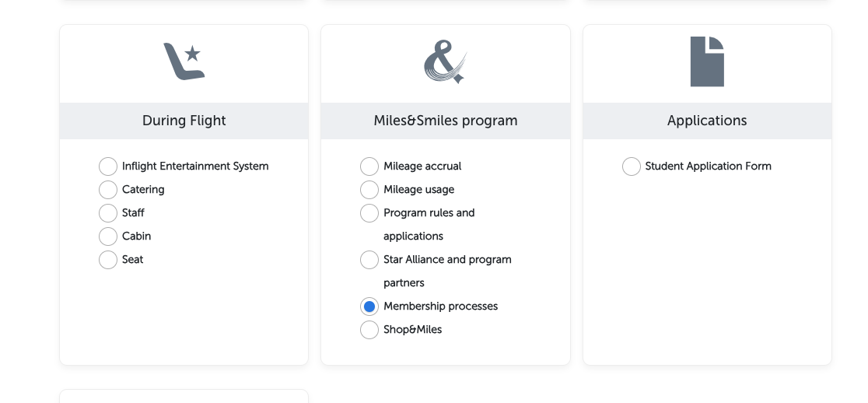
Task: Choose the Mileage usage radio button
Action: 369,189
